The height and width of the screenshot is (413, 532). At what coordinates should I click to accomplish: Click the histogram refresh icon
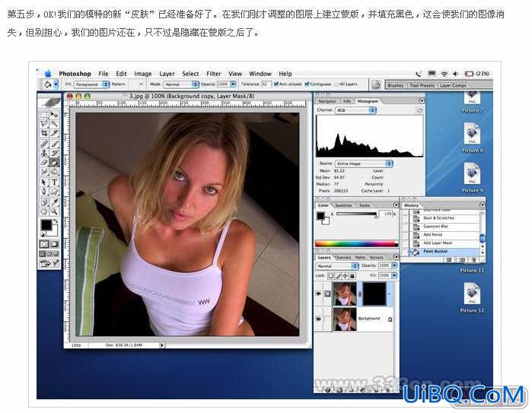419,110
